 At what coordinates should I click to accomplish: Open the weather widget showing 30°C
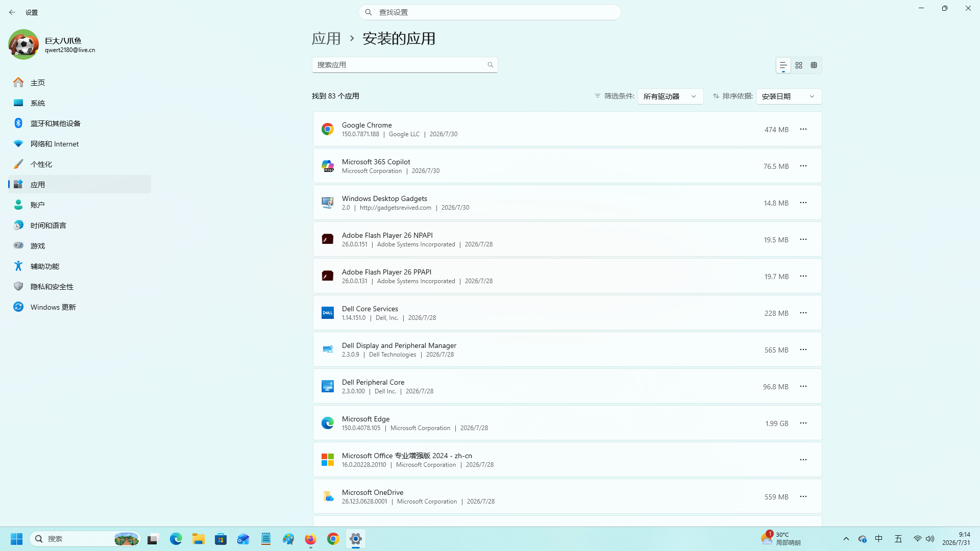781,539
